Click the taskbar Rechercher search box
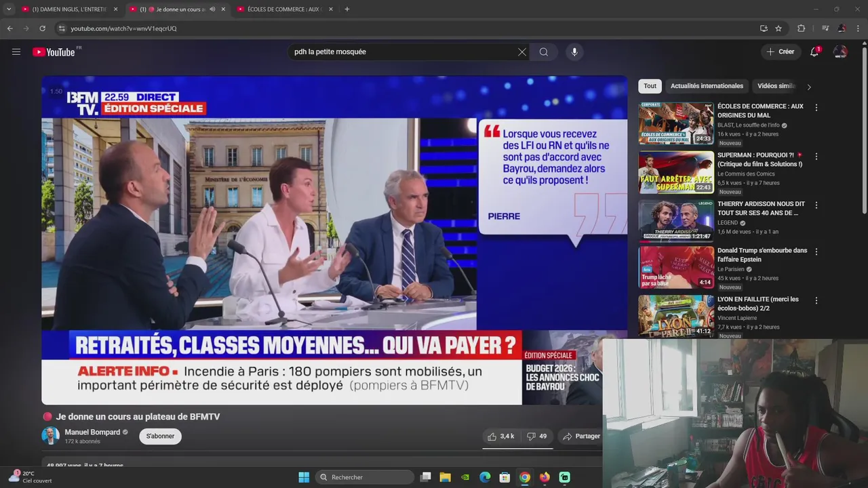 (x=365, y=477)
